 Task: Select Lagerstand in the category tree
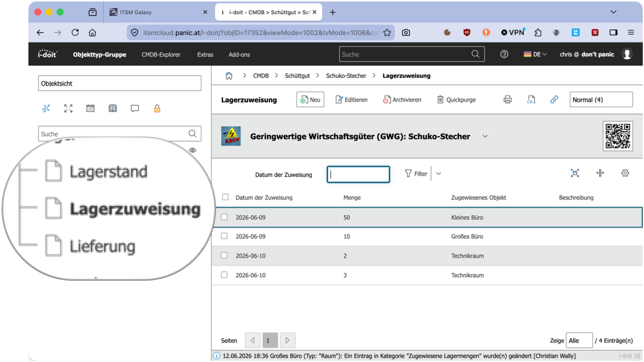(108, 172)
